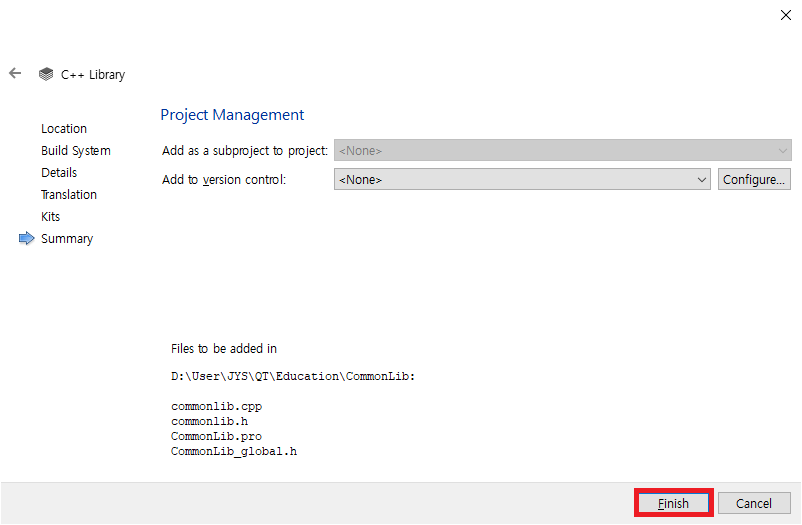Select the Location wizard step

click(64, 128)
